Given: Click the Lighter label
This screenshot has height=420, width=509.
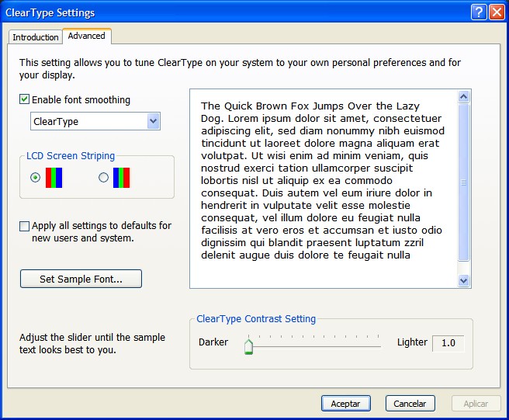Looking at the screenshot, I should point(412,342).
